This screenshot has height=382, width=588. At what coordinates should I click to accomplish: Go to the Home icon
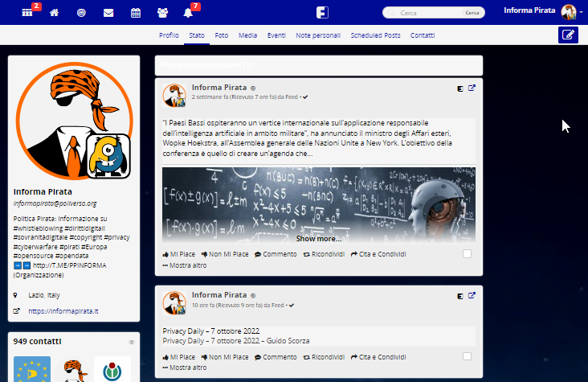pos(55,13)
